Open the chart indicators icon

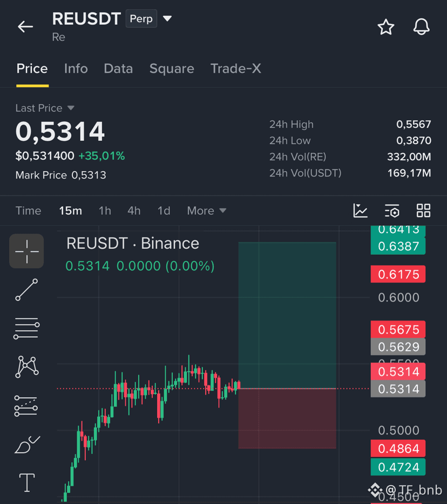[360, 210]
